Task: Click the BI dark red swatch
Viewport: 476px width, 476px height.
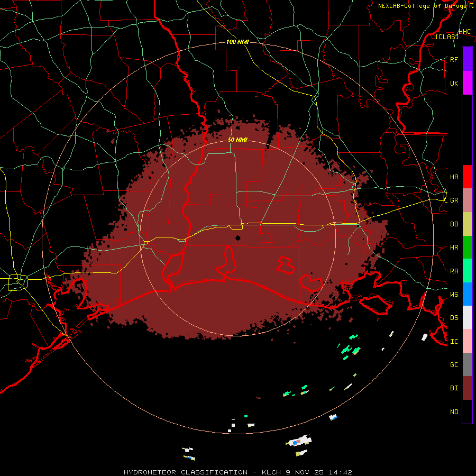Action: (x=467, y=388)
